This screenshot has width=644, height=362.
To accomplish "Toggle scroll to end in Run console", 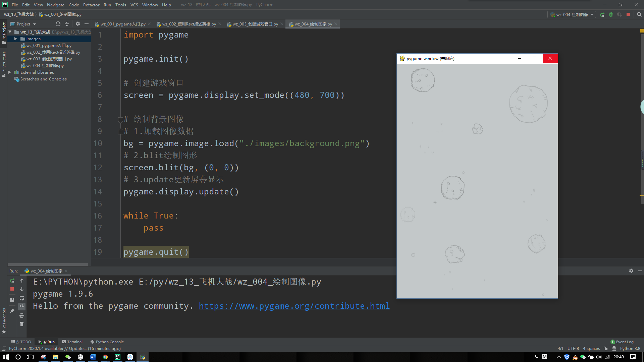I will tap(22, 307).
